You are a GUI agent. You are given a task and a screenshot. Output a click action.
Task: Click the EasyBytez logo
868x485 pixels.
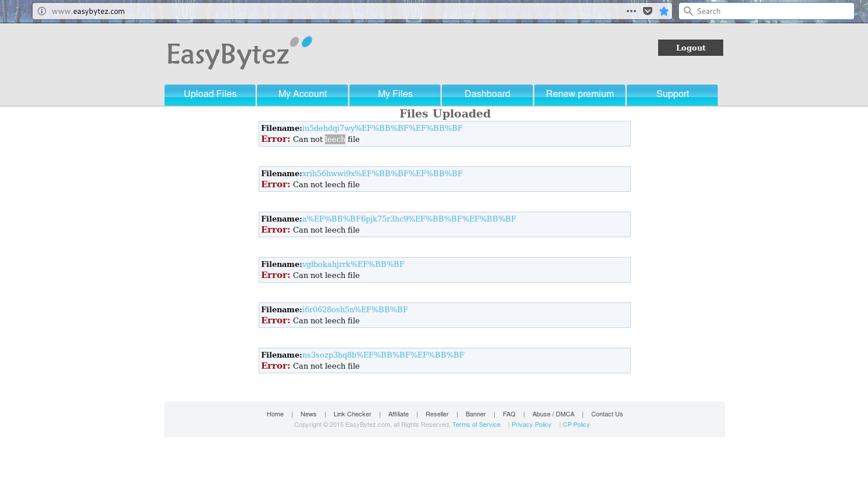point(240,53)
